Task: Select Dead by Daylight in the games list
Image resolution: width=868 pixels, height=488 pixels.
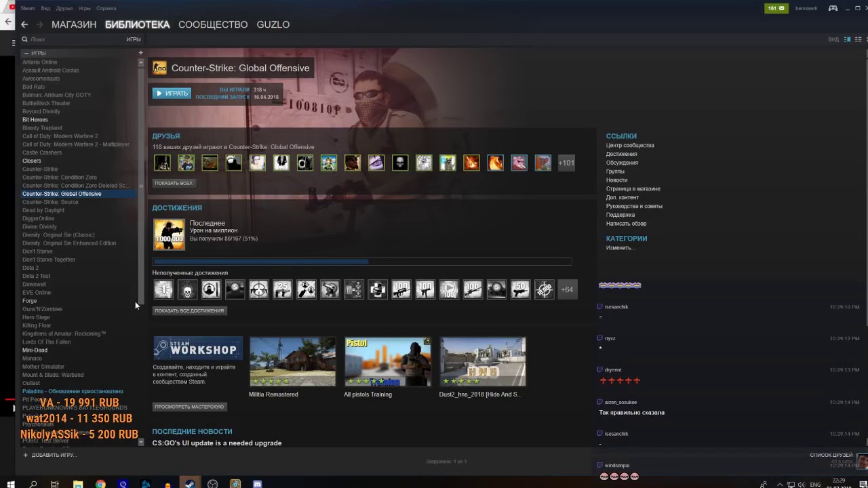Action: click(43, 210)
